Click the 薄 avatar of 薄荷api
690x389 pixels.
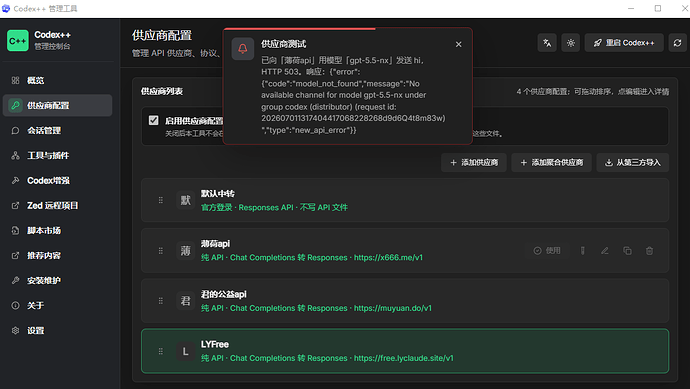coord(185,251)
